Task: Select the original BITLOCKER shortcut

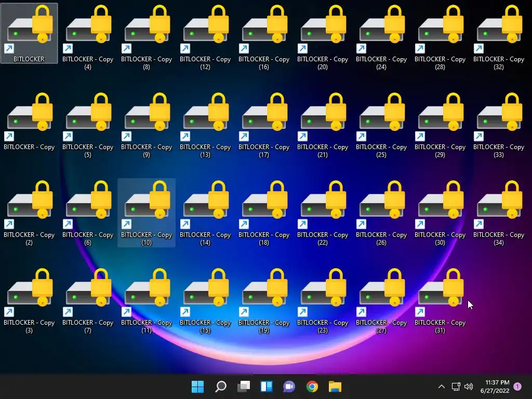Action: 29,33
